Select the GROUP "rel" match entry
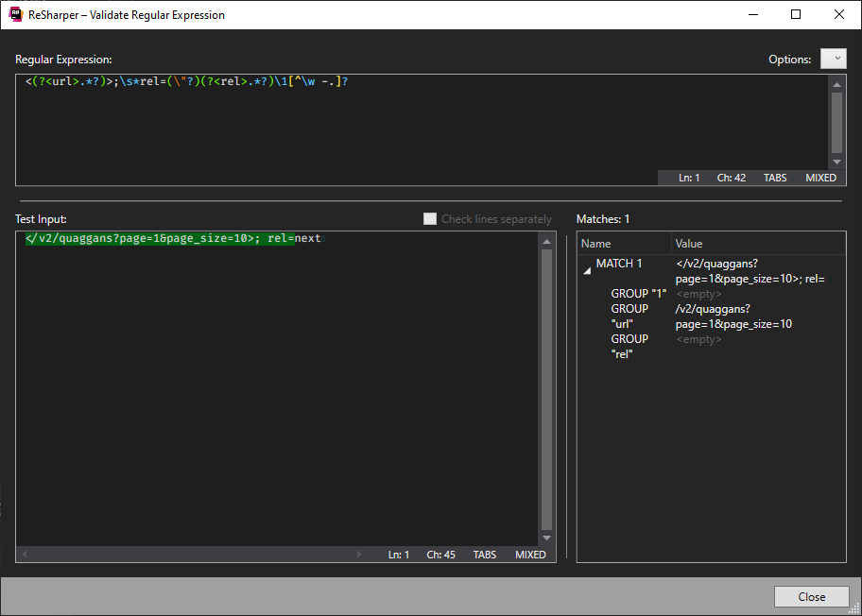The width and height of the screenshot is (862, 616). tap(624, 347)
